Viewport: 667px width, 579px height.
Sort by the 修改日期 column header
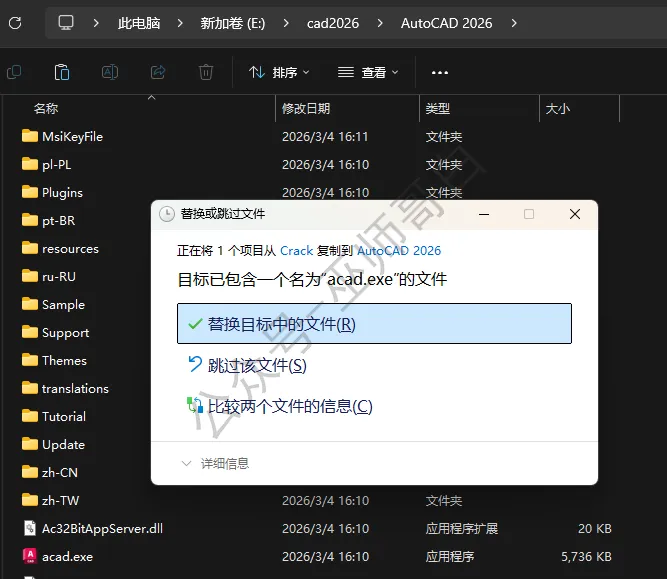pos(306,109)
